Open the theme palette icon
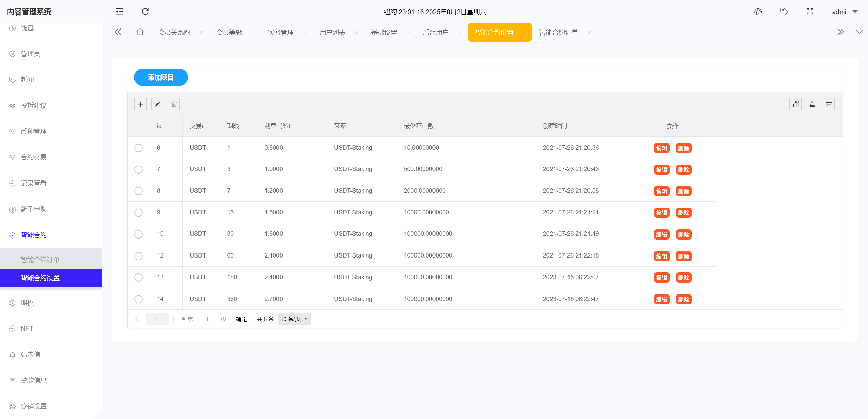Screen dimensions: 868x419 click(758, 12)
